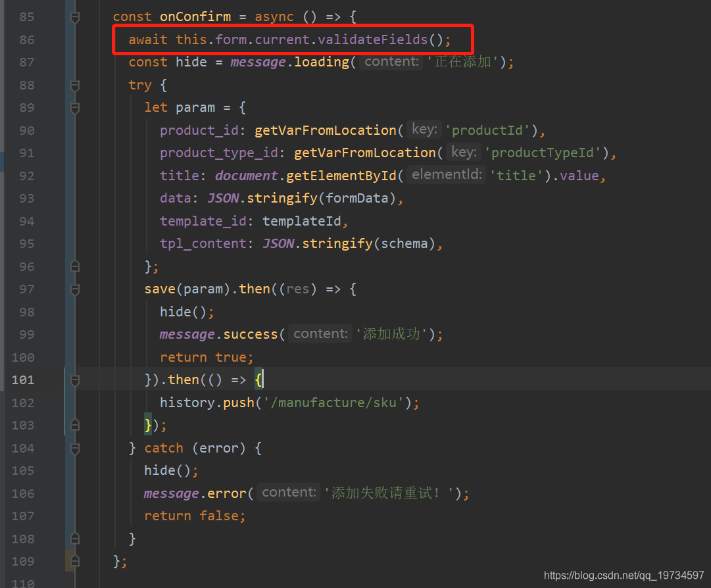Click the history.push('/manufacture/sku') statement

[x=283, y=402]
